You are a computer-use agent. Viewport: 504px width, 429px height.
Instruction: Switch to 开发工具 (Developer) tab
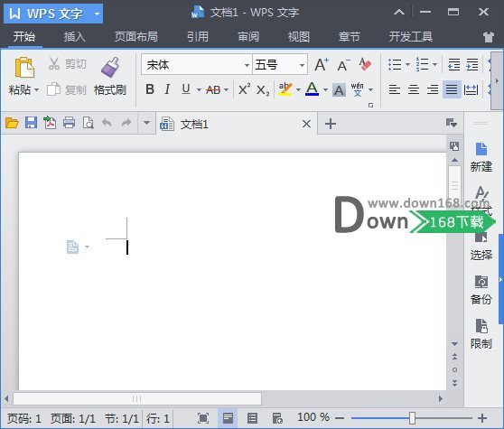click(x=411, y=37)
